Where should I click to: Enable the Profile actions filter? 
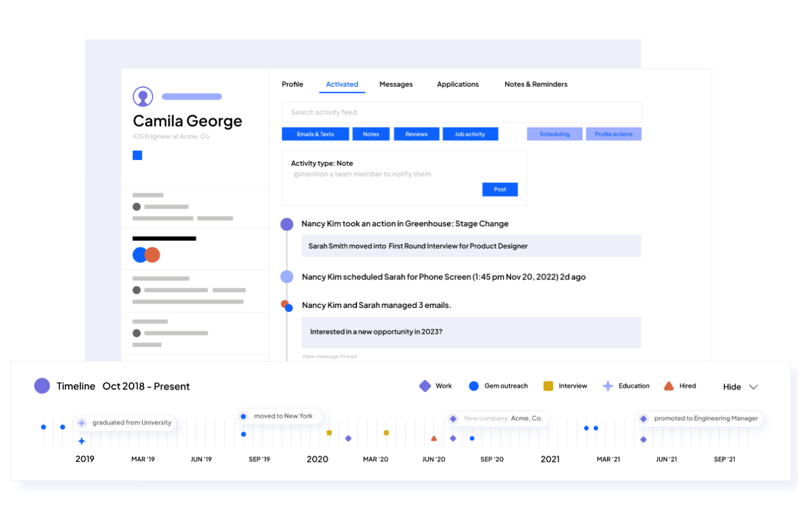click(614, 134)
